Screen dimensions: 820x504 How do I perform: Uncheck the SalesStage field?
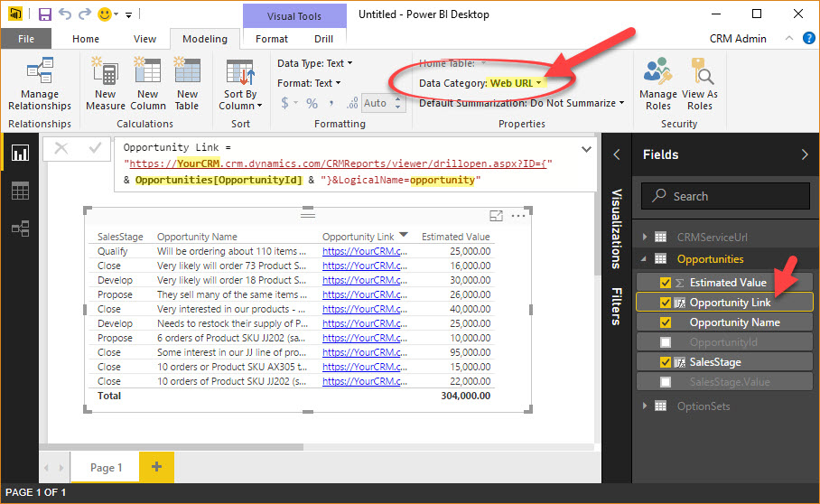[x=666, y=362]
